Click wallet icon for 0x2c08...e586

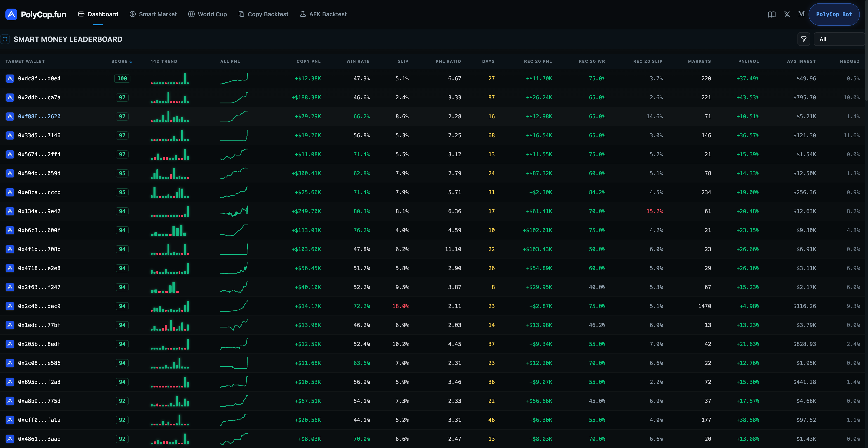pos(10,363)
